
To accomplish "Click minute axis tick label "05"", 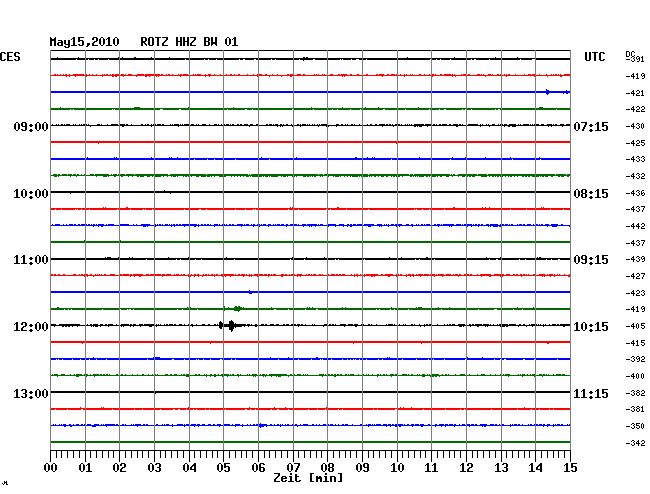I will pyautogui.click(x=223, y=467).
